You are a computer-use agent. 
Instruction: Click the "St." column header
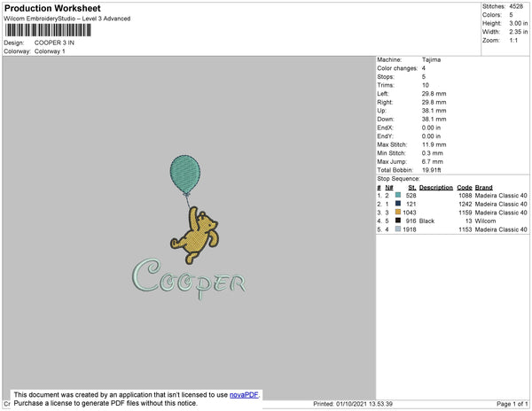click(x=412, y=188)
